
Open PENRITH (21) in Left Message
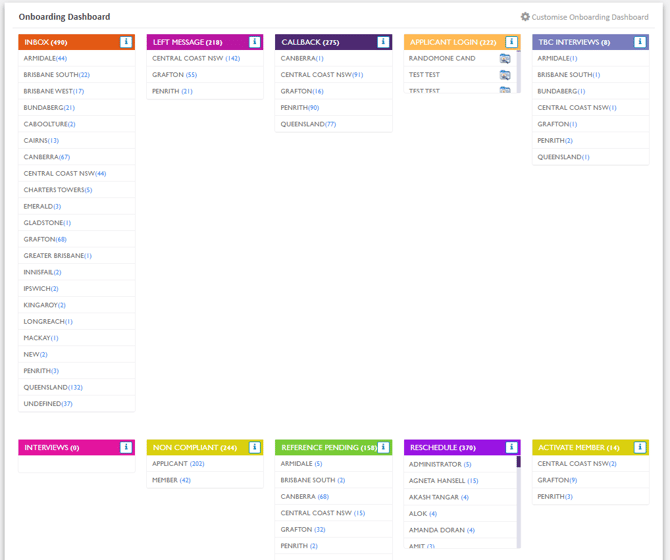point(172,91)
